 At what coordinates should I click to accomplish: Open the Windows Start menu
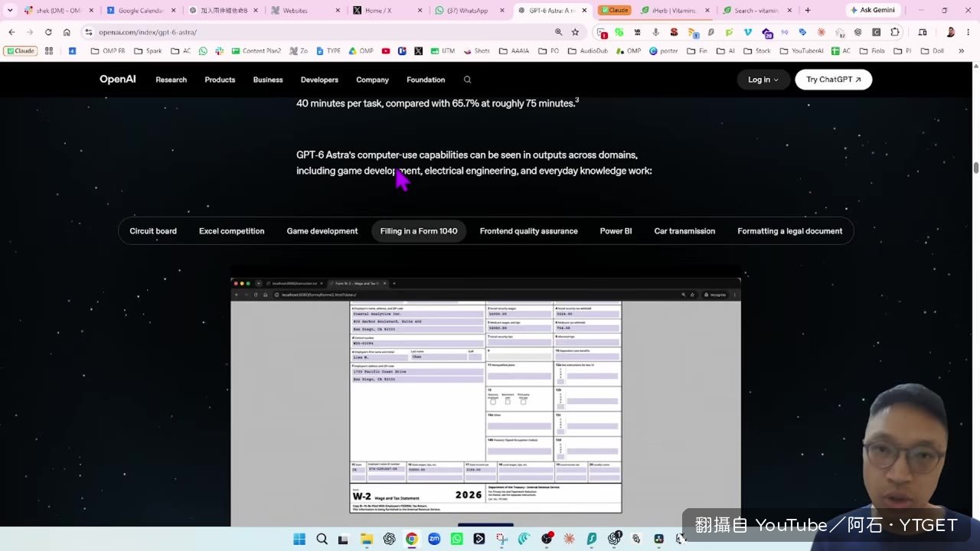(x=299, y=539)
